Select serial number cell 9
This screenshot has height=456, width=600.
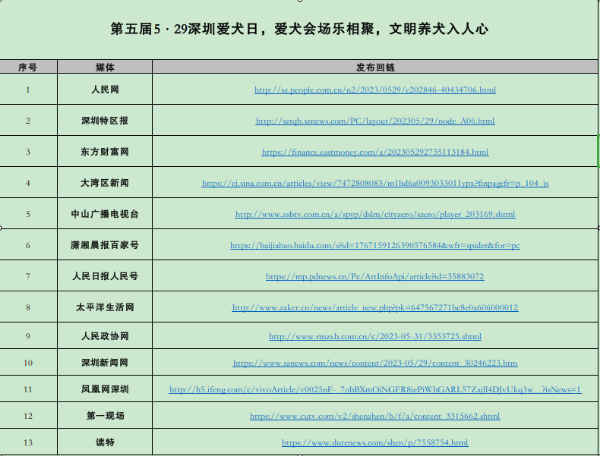click(28, 336)
